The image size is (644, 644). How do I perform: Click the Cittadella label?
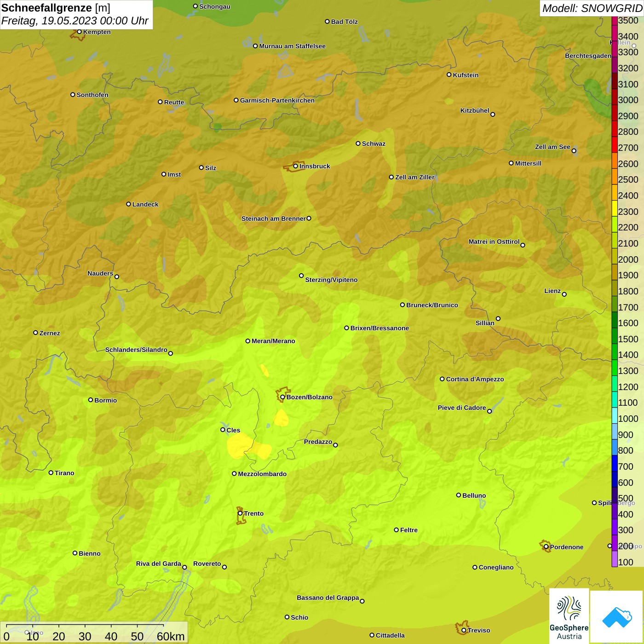(x=390, y=635)
